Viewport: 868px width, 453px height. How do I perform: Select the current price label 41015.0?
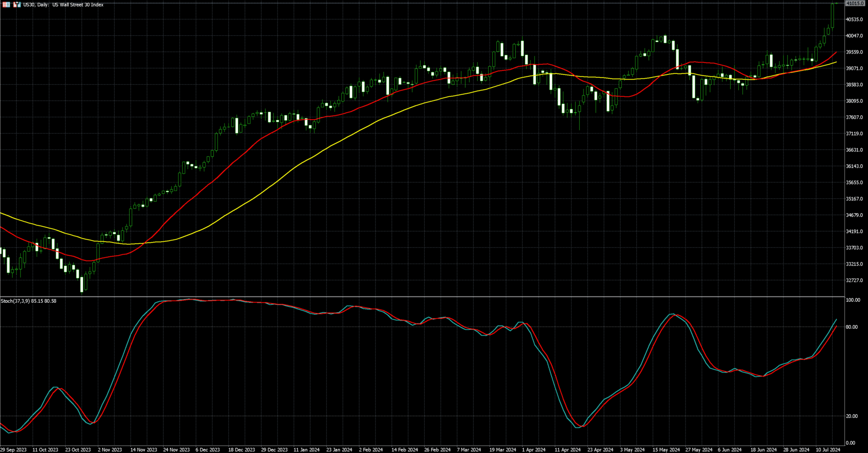pyautogui.click(x=855, y=4)
